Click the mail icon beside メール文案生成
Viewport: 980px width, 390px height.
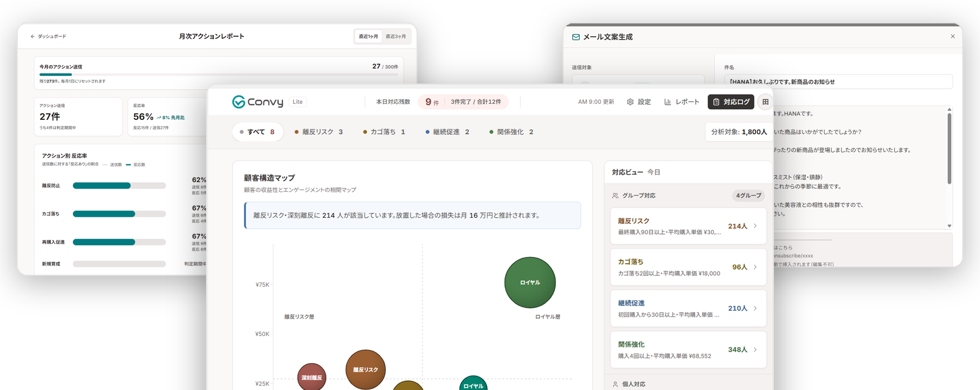click(576, 37)
